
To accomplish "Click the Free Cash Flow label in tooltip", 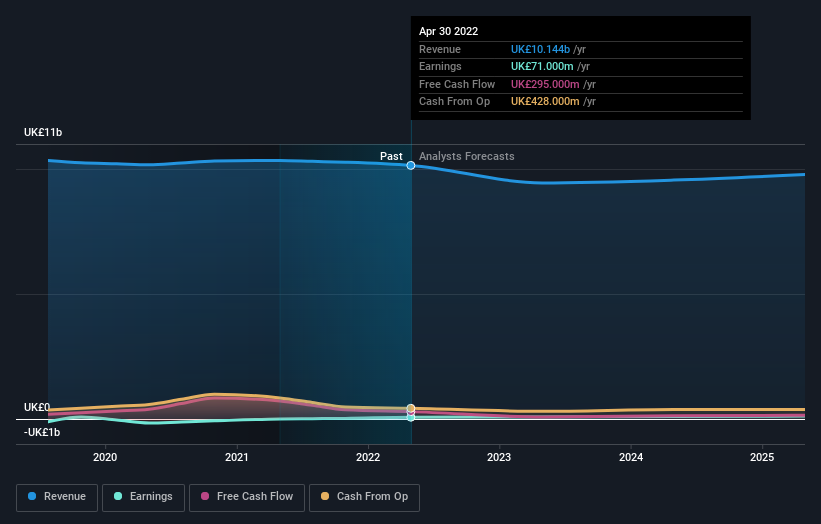I will pyautogui.click(x=457, y=84).
